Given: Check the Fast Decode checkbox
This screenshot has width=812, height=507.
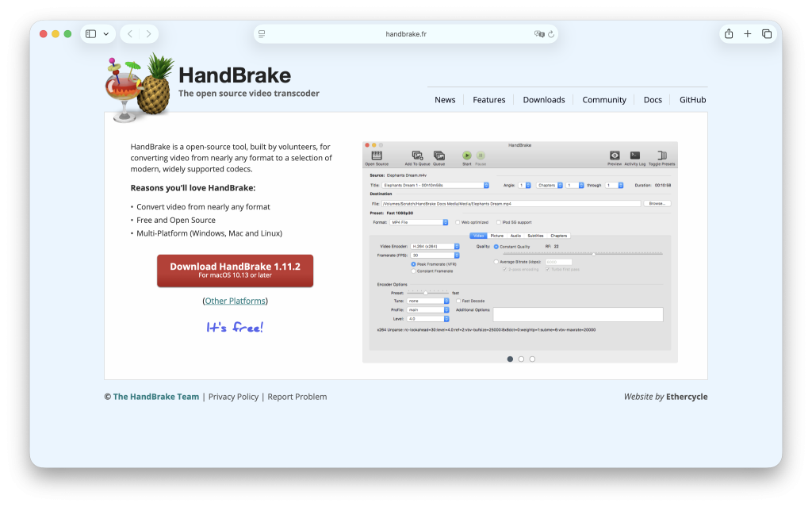Looking at the screenshot, I should point(458,301).
